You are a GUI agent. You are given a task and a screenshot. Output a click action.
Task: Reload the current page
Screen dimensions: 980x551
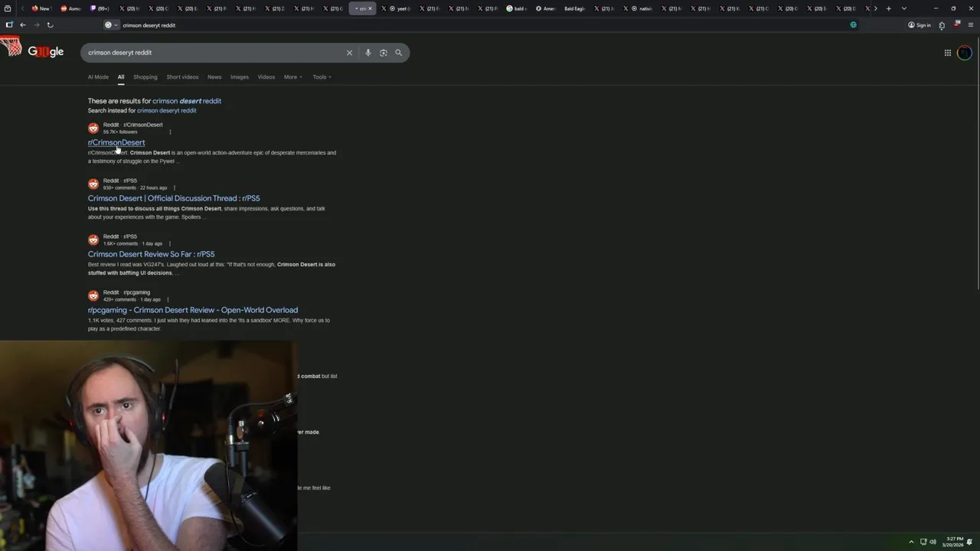(x=50, y=24)
